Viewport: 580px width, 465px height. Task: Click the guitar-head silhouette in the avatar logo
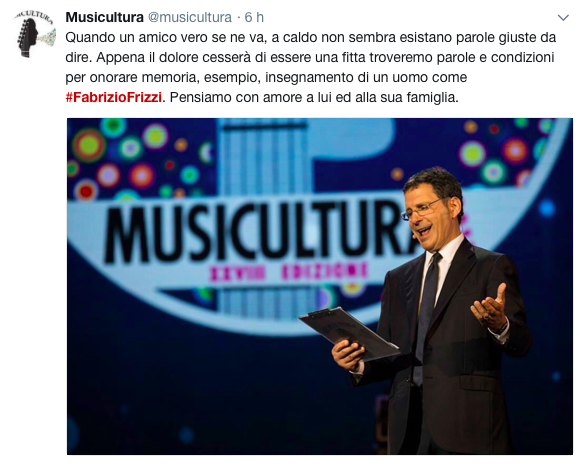click(28, 37)
